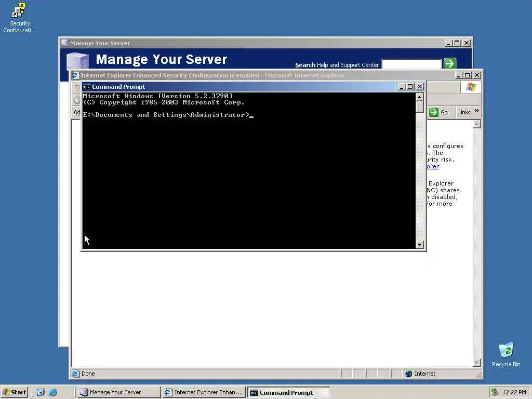
Task: Click Search Help and Support Center label
Action: pyautogui.click(x=337, y=65)
